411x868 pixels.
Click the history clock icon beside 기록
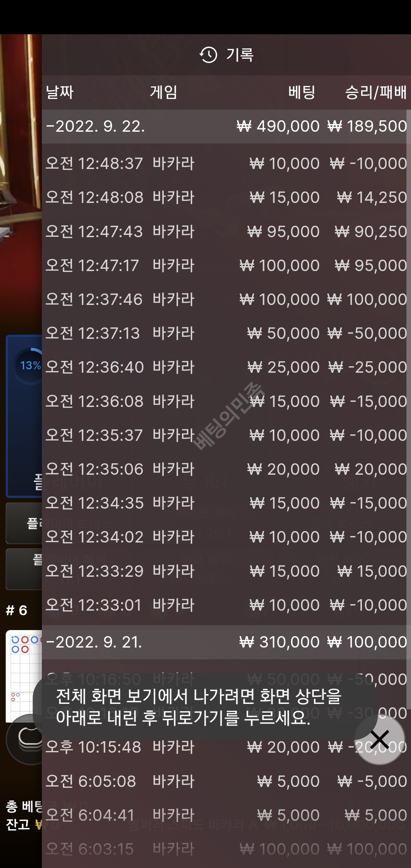(208, 55)
